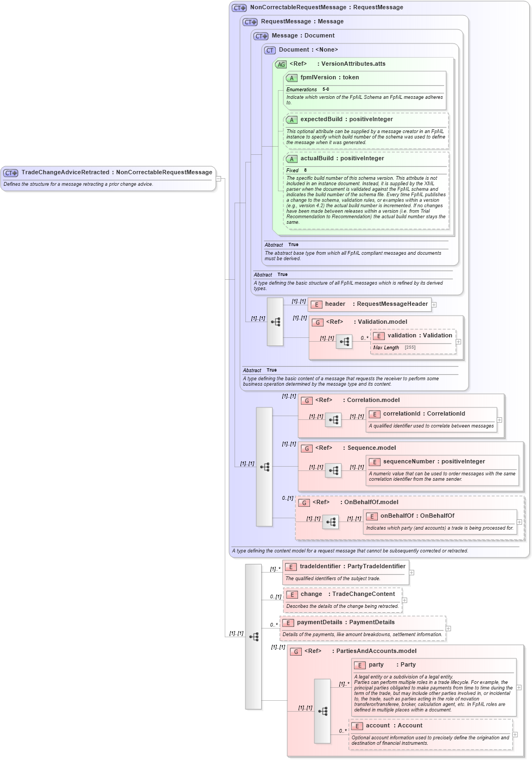Click sequence compositor icon inside Correlation.model
The height and width of the screenshot is (760, 532).
pyautogui.click(x=333, y=420)
